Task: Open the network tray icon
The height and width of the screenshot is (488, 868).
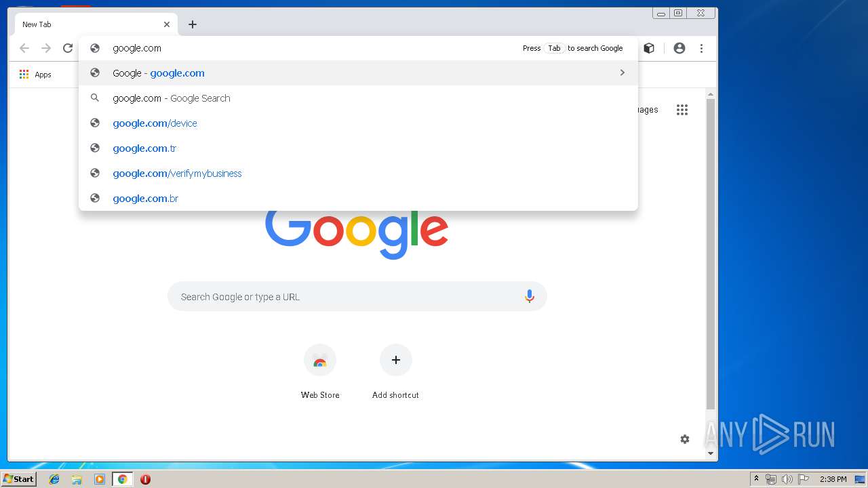Action: coord(771,479)
